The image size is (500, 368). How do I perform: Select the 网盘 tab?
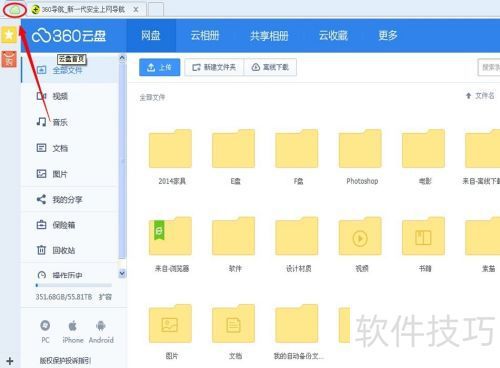coord(151,35)
